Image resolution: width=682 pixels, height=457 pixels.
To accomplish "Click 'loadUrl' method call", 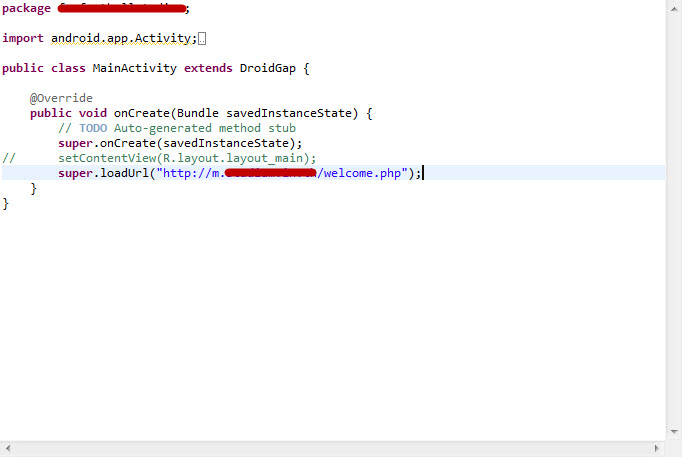I will point(124,173).
